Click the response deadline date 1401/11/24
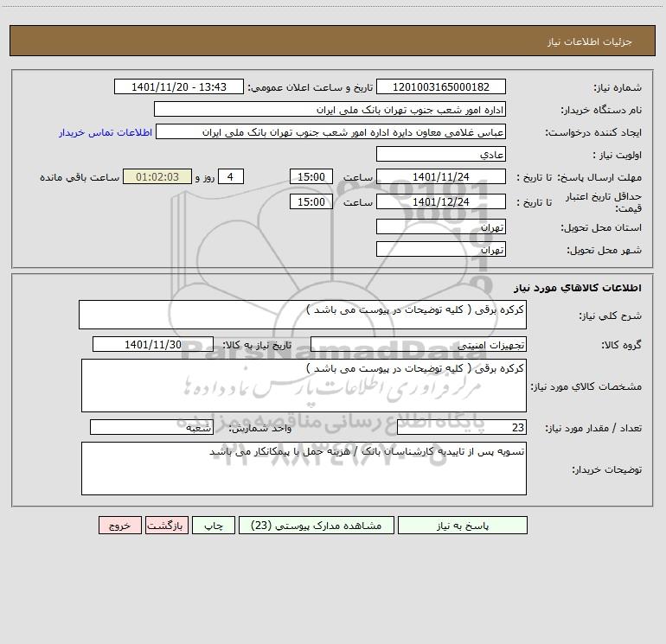The width and height of the screenshot is (666, 644). pos(441,176)
